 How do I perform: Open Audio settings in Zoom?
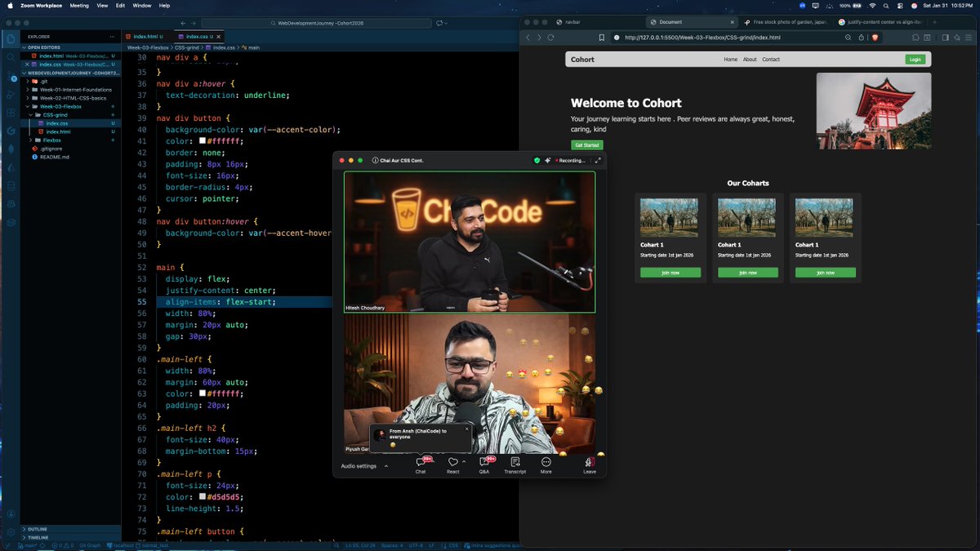tap(359, 466)
